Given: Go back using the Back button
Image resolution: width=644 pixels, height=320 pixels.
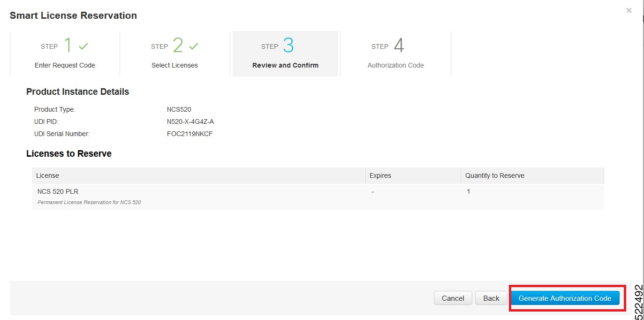Looking at the screenshot, I should coord(491,298).
